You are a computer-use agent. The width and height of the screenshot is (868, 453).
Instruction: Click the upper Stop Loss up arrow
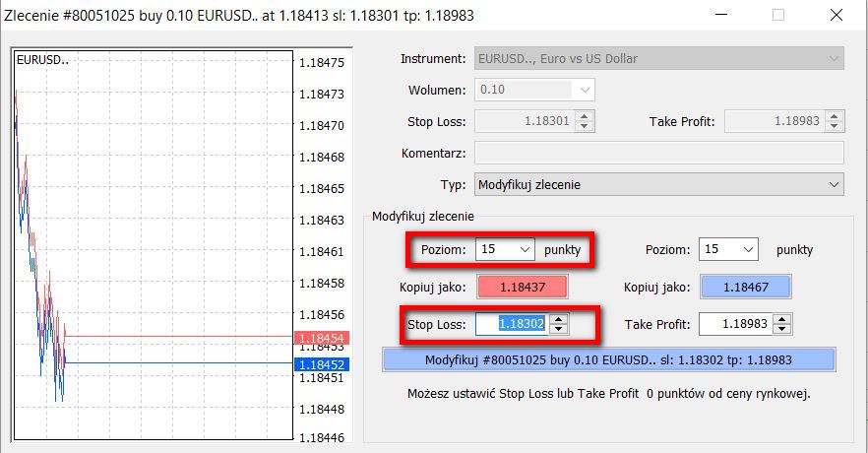585,116
